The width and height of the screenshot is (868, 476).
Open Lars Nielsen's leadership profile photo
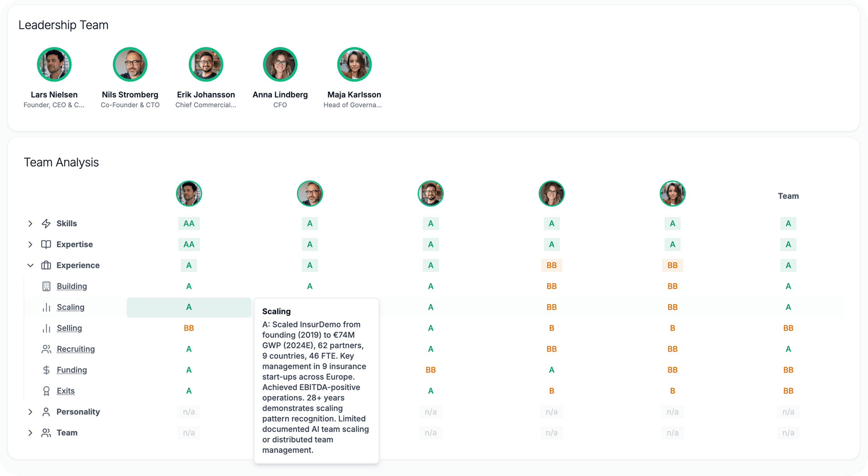54,64
